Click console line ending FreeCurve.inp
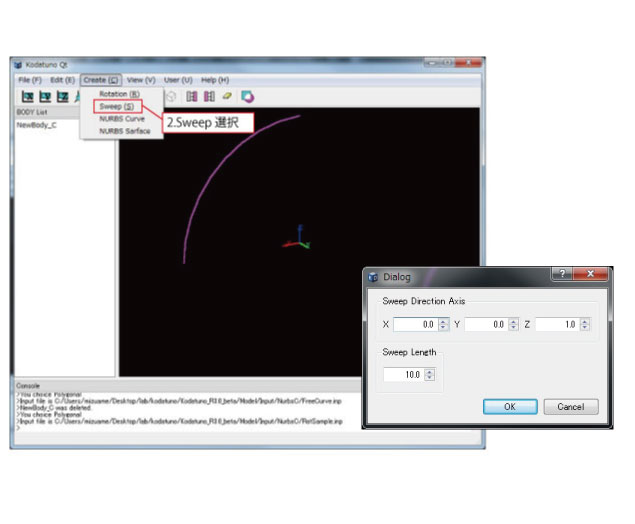 (x=179, y=401)
